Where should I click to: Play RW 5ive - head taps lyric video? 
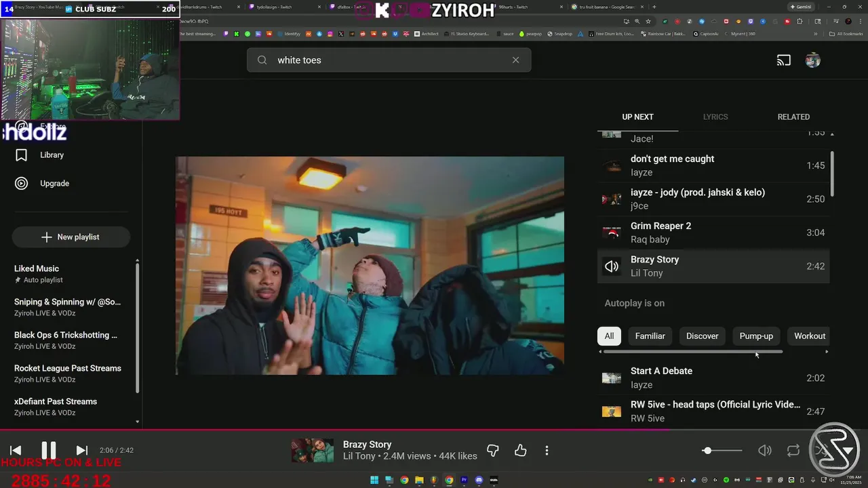pos(713,411)
